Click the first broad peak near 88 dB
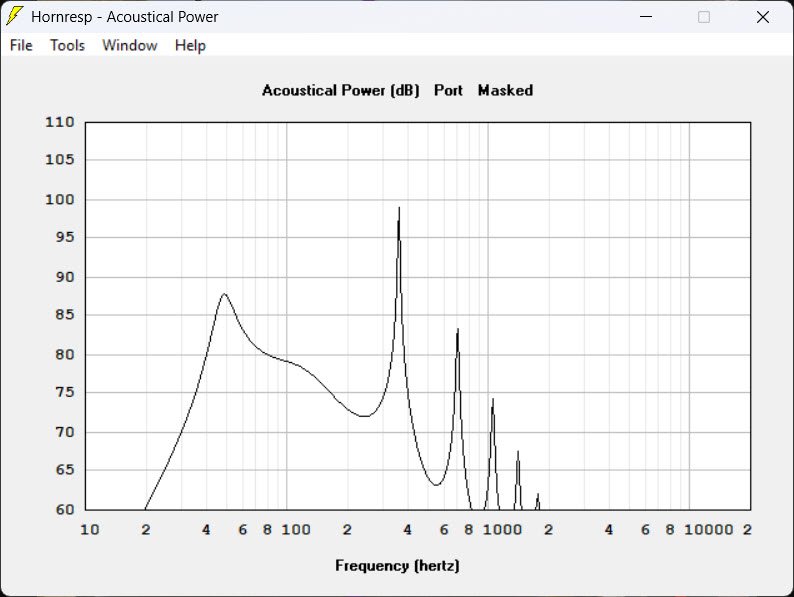Image resolution: width=794 pixels, height=597 pixels. click(224, 294)
